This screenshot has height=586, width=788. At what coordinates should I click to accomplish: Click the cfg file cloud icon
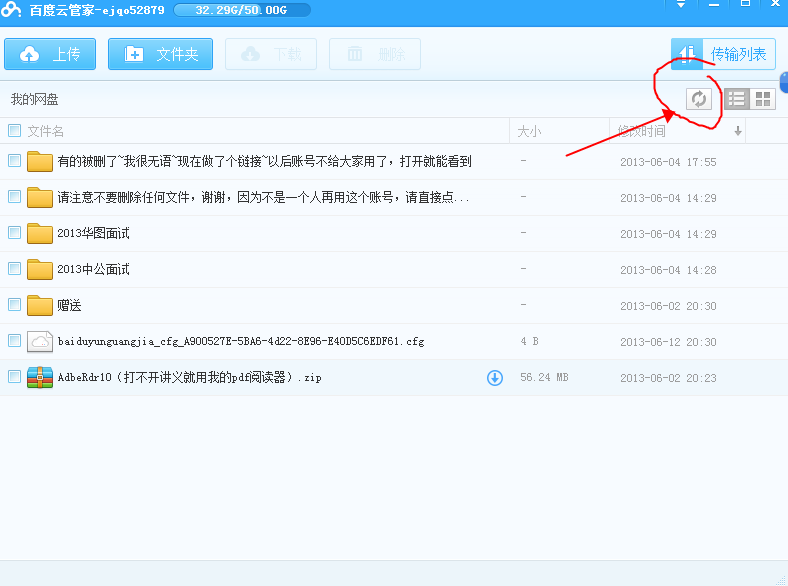click(40, 341)
